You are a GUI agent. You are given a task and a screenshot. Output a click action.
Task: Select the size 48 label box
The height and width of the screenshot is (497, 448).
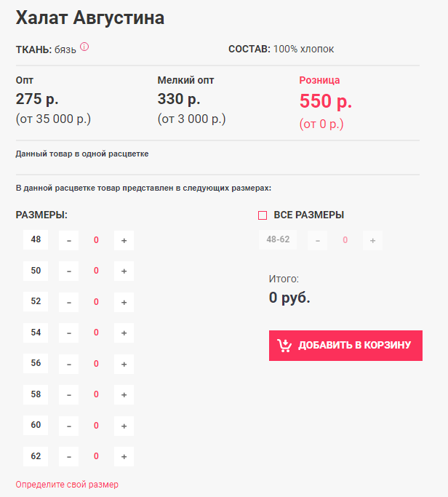tap(36, 239)
